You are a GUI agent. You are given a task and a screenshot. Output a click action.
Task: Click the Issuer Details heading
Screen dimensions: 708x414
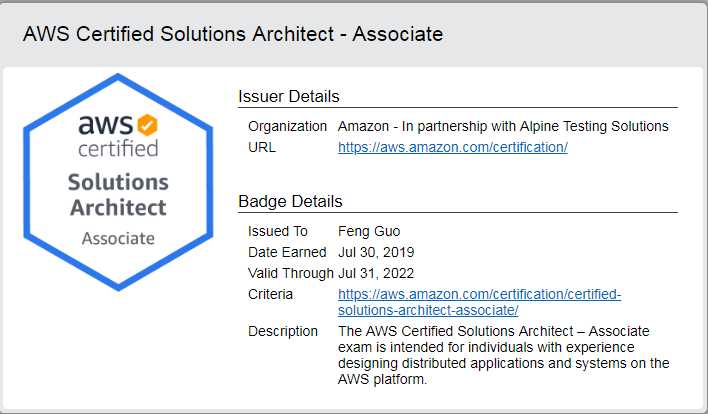(289, 96)
